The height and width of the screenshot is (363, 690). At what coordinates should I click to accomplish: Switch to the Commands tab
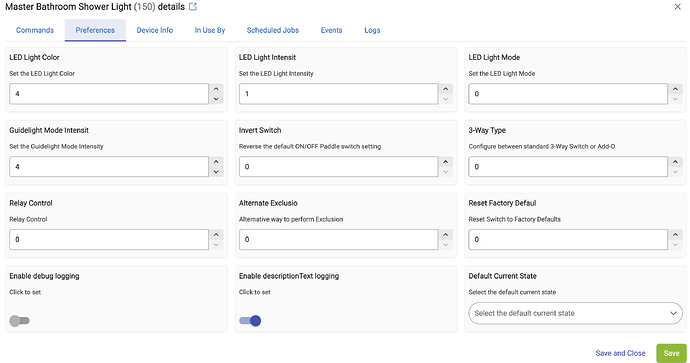pos(35,30)
